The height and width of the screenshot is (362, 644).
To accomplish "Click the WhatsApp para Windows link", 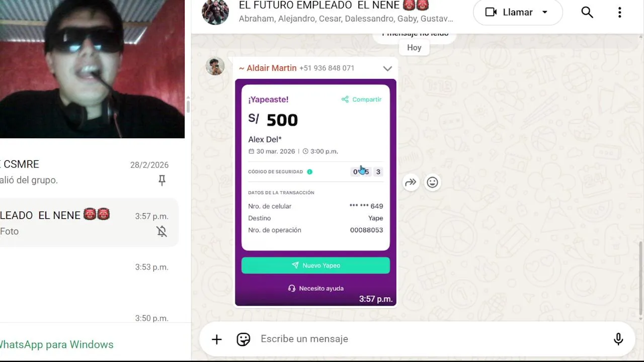I will click(56, 344).
